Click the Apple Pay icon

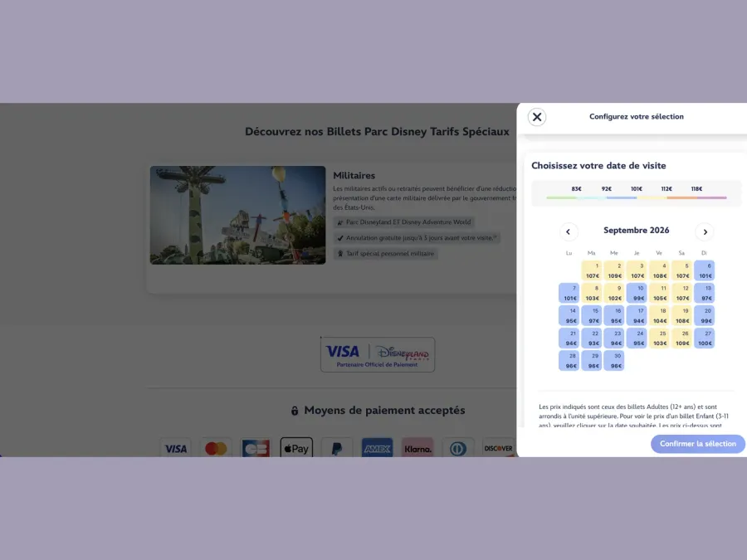(296, 448)
